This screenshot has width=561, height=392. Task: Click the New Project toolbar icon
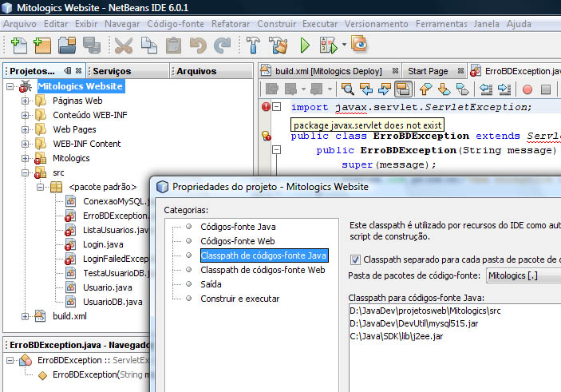(42, 46)
